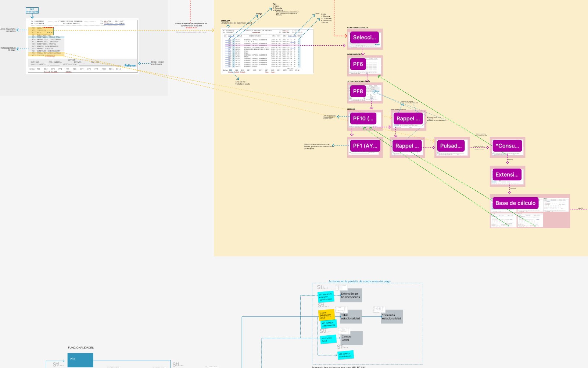Select the purple 'PF8' section label

[x=358, y=91]
